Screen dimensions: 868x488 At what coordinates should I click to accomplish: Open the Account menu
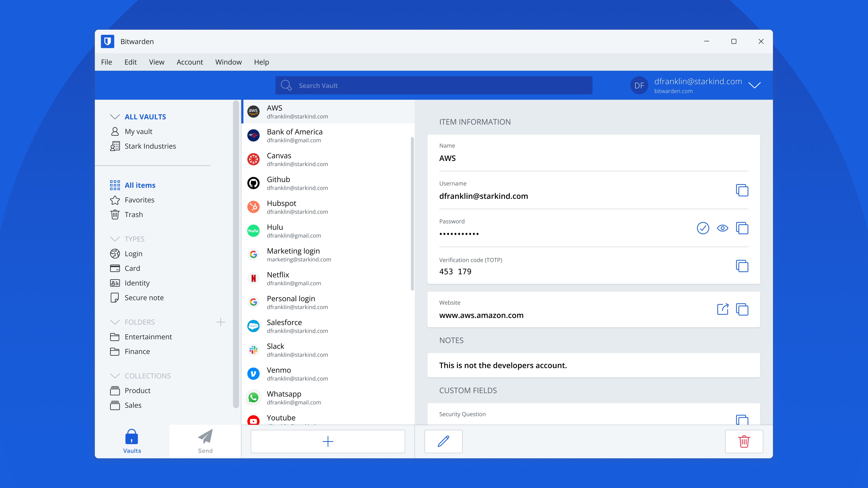click(x=190, y=62)
